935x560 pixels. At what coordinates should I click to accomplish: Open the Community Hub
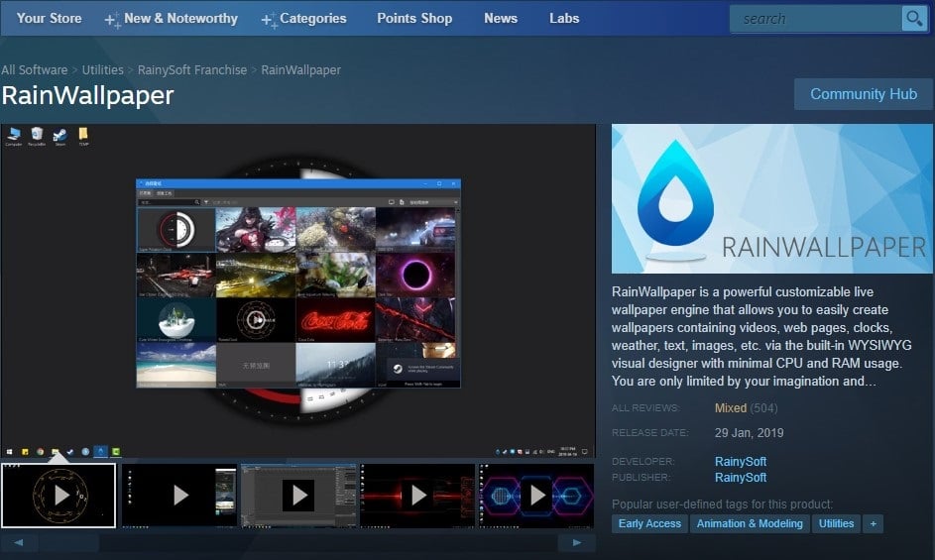(863, 94)
